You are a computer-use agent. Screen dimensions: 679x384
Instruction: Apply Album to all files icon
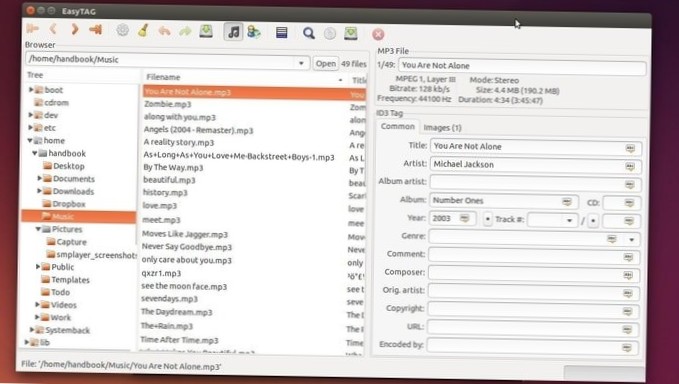(x=567, y=202)
